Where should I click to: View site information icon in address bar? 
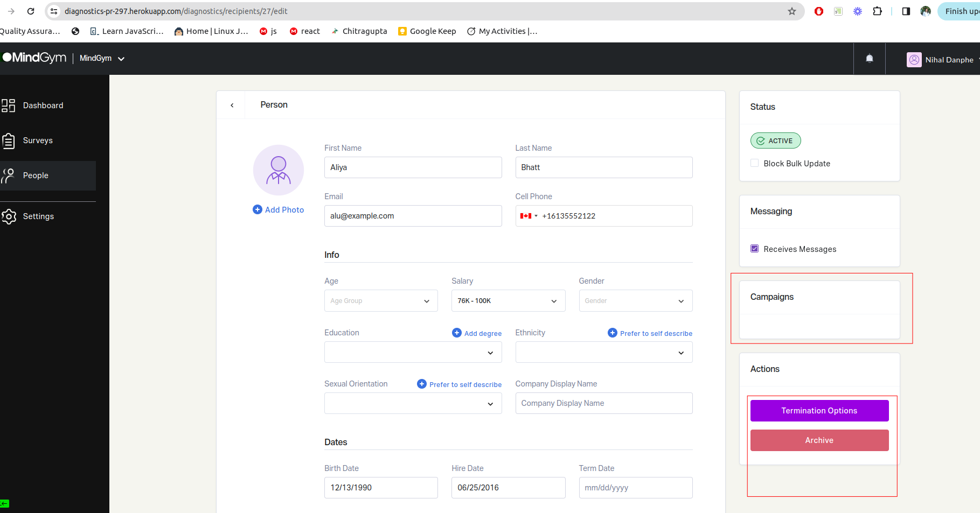tap(54, 11)
